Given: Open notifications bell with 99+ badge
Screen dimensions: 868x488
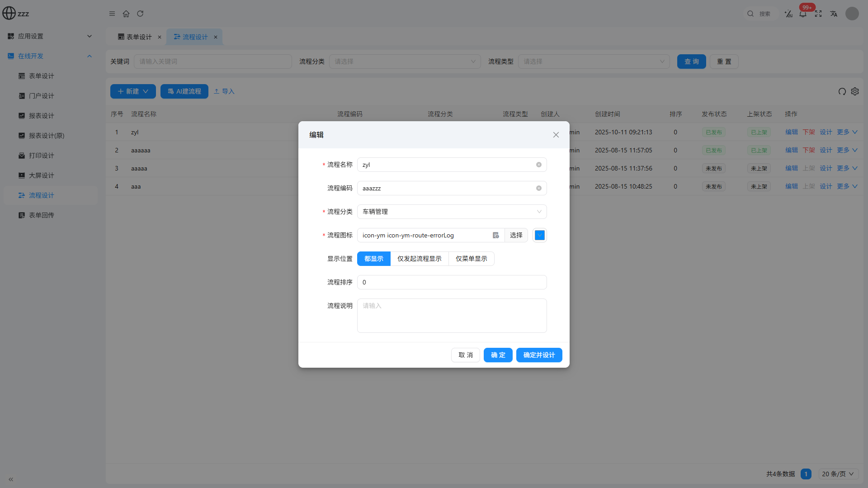Looking at the screenshot, I should [x=803, y=14].
